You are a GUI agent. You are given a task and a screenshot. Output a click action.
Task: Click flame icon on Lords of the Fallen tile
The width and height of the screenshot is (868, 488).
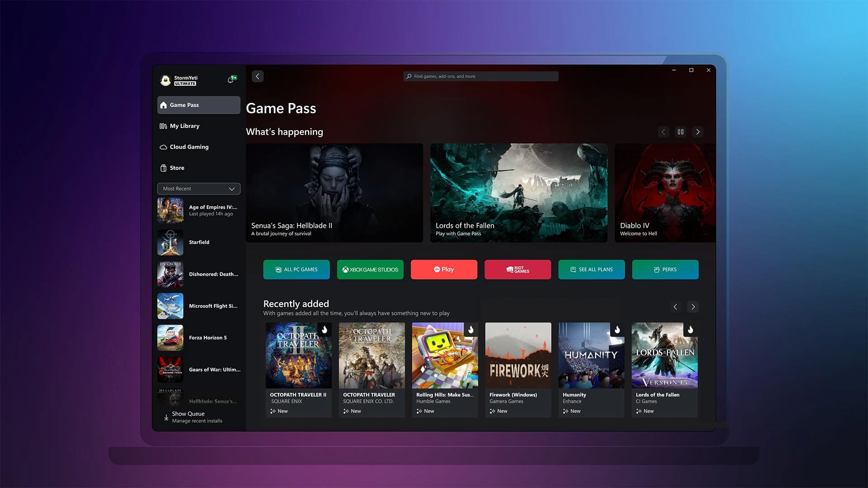pyautogui.click(x=690, y=329)
